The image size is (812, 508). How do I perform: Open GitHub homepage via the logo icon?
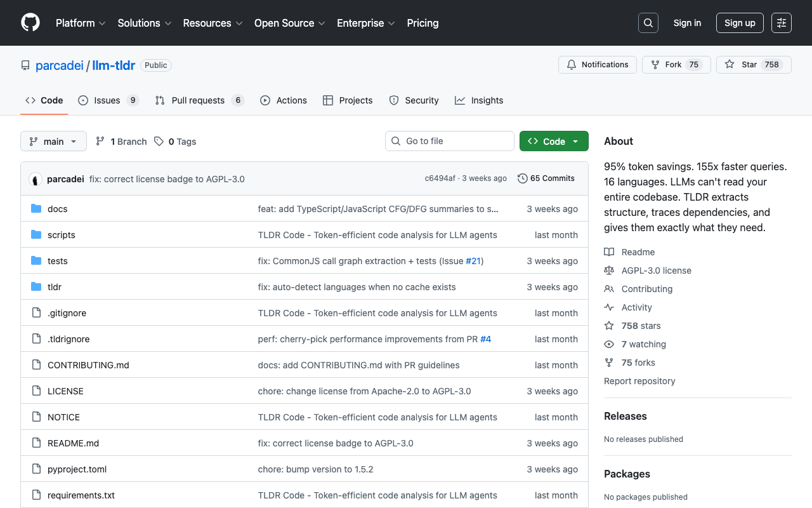pos(30,23)
